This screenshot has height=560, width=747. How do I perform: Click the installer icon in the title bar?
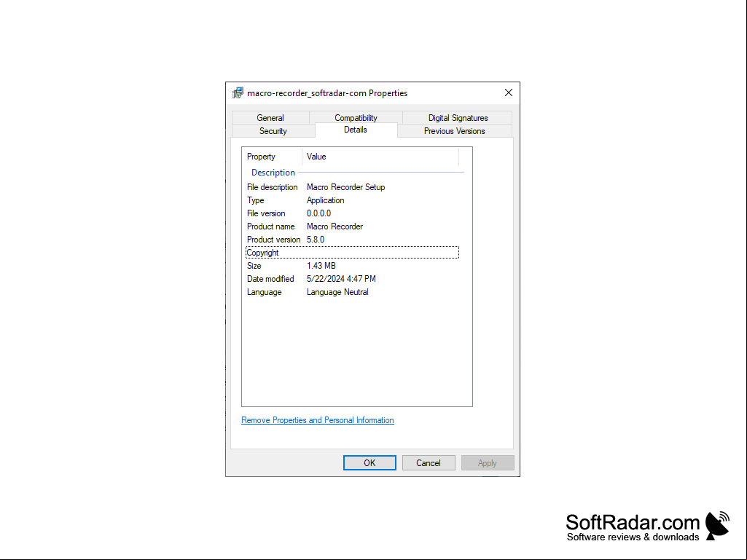point(238,93)
